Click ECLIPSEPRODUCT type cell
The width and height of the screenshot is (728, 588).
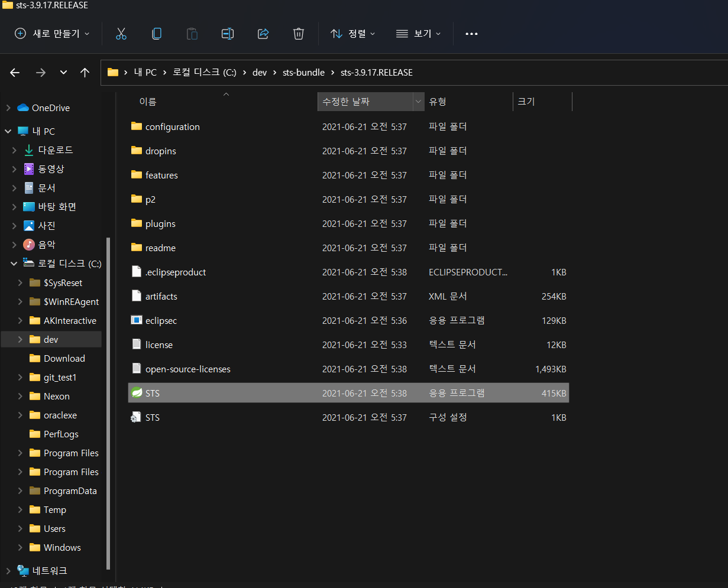coord(468,272)
